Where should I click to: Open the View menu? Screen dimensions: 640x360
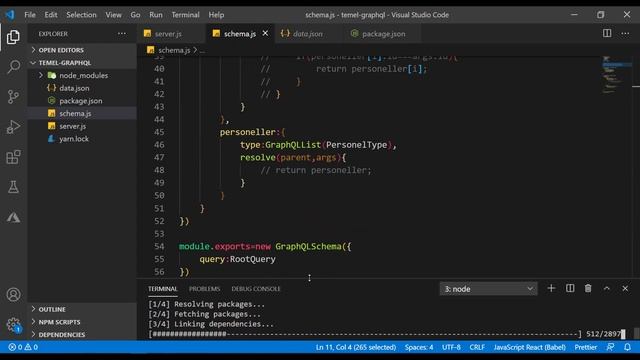point(113,15)
